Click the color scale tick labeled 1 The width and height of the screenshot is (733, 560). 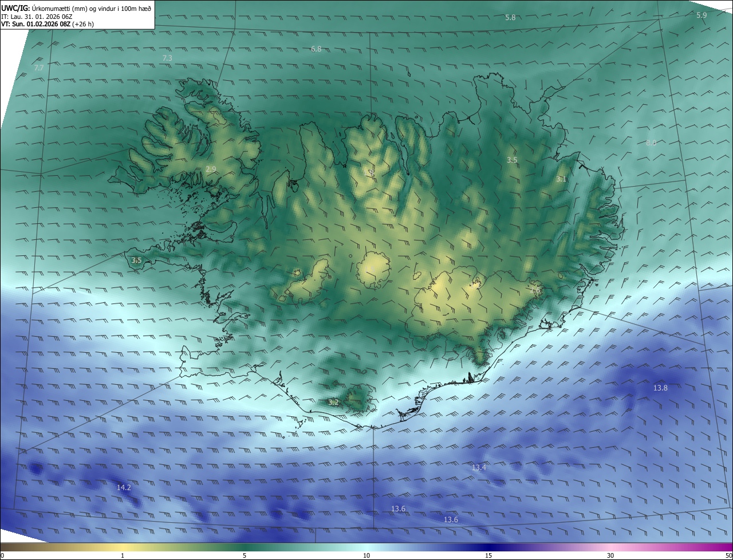pos(123,555)
